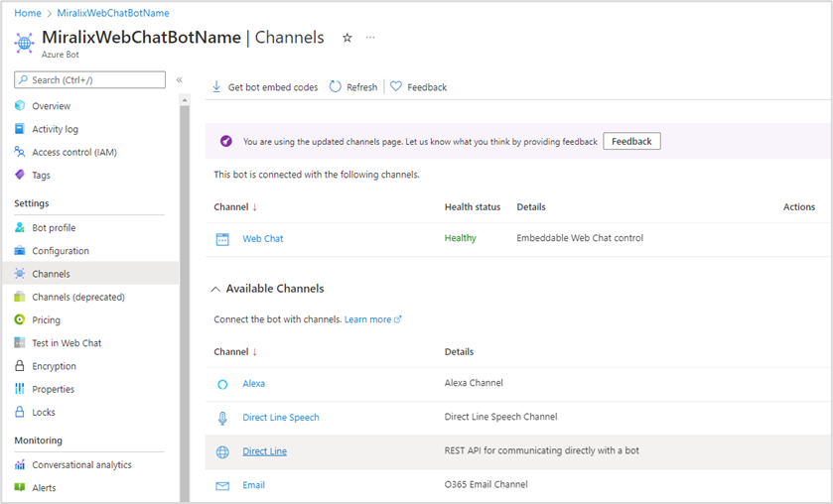Click the Configuration icon
The height and width of the screenshot is (504, 833).
20,250
